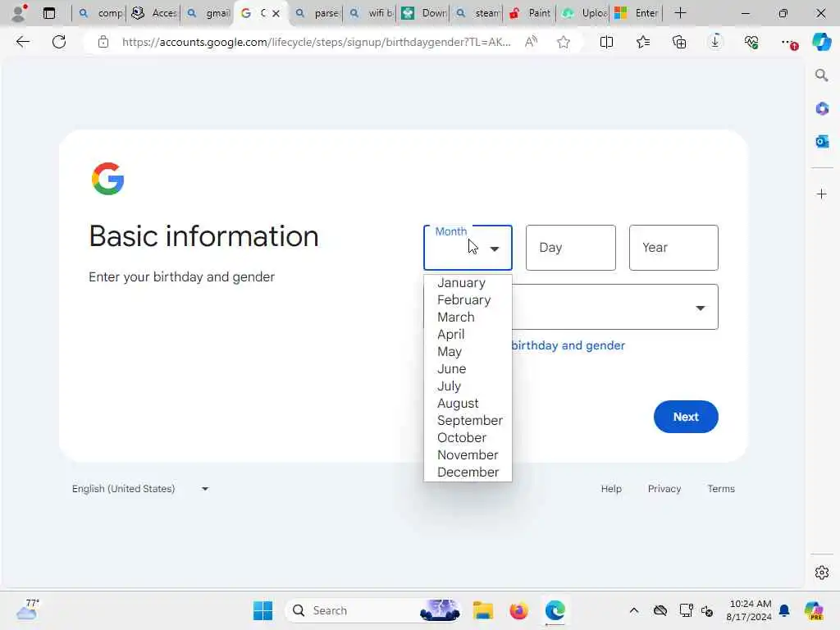Switch to the Paint tab
This screenshot has width=840, height=630.
coord(530,13)
